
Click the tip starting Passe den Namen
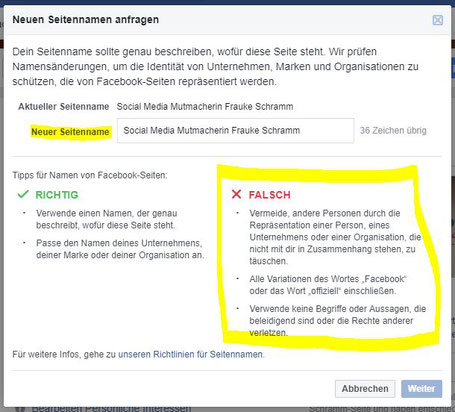(x=120, y=249)
